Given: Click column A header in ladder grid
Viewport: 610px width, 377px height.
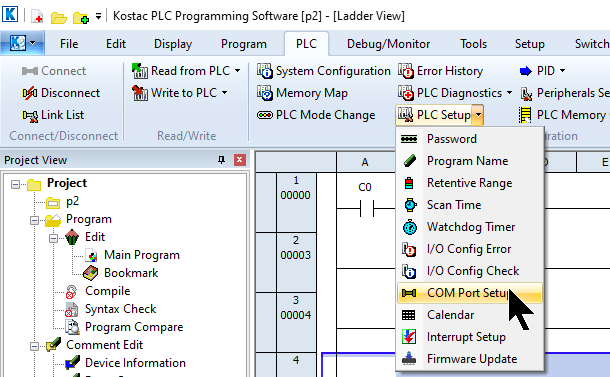Looking at the screenshot, I should click(x=365, y=162).
